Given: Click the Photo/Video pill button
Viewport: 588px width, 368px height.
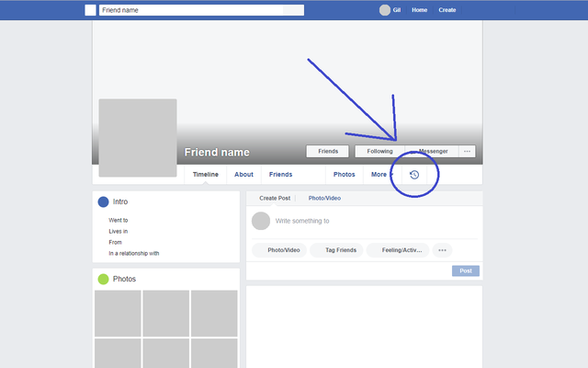Looking at the screenshot, I should (x=279, y=250).
